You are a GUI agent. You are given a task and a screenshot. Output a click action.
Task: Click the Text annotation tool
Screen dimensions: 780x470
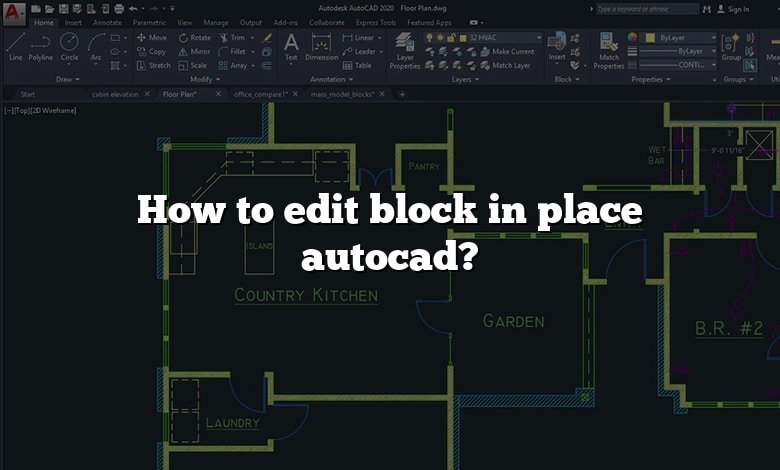click(291, 46)
